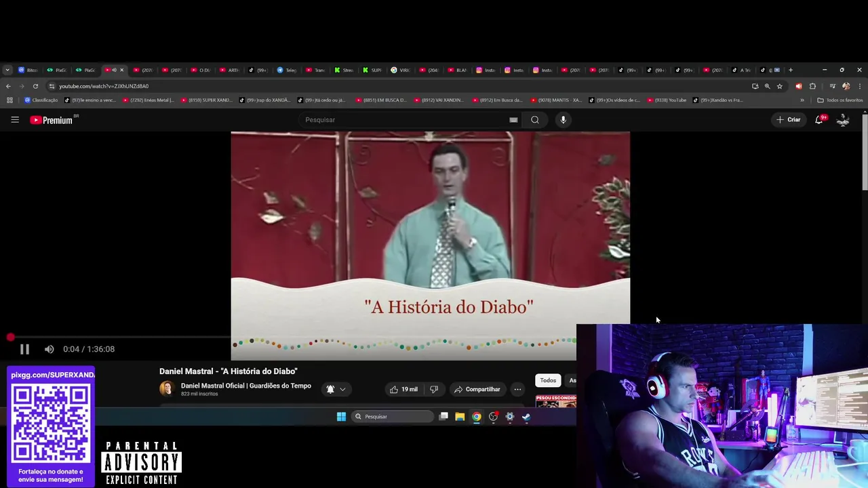Open the on-screen keyboard icon in search
Viewport: 868px width, 488px height.
click(x=513, y=120)
